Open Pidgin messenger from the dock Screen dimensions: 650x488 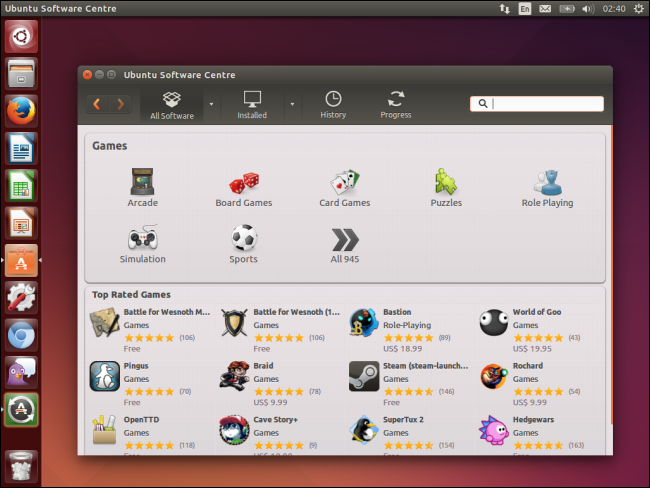click(21, 372)
